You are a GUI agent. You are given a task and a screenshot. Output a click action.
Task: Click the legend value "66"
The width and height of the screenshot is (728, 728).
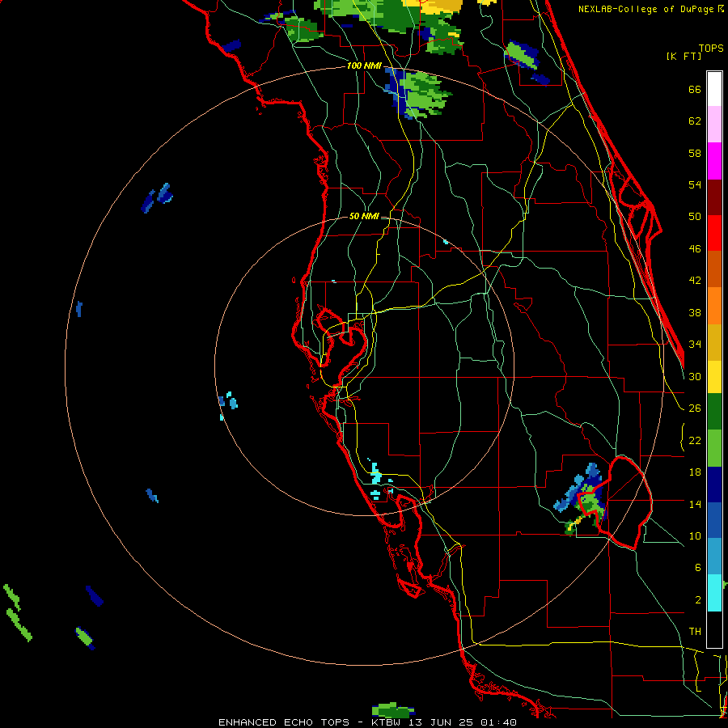[695, 90]
